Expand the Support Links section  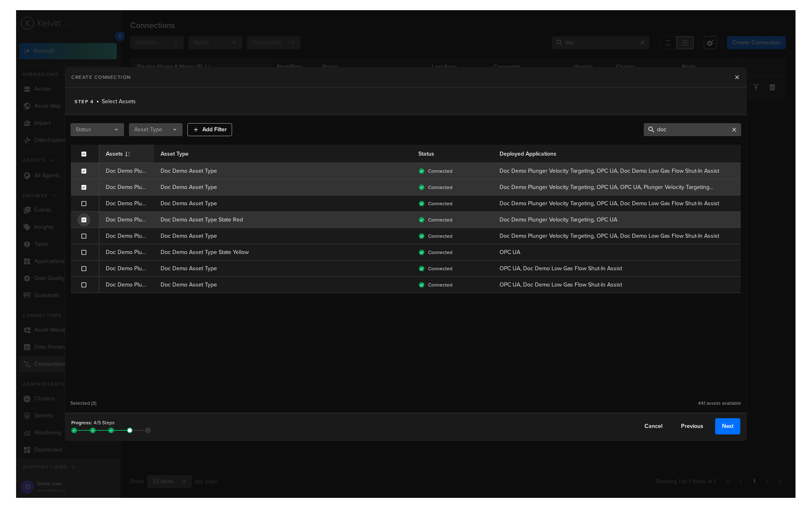[48, 467]
